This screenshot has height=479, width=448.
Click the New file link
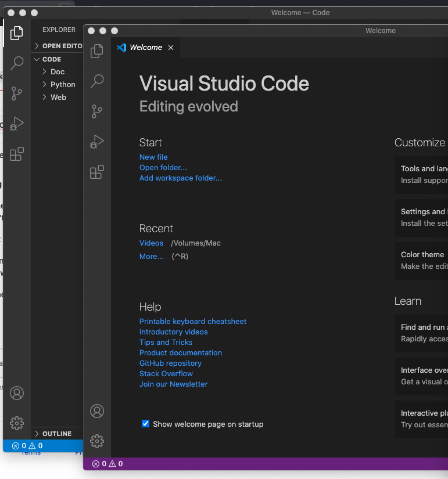(153, 157)
